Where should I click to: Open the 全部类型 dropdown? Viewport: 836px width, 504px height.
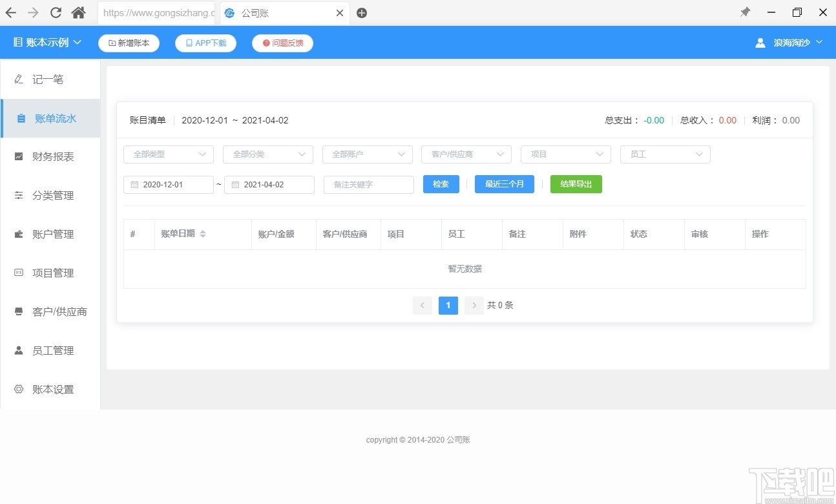(169, 154)
